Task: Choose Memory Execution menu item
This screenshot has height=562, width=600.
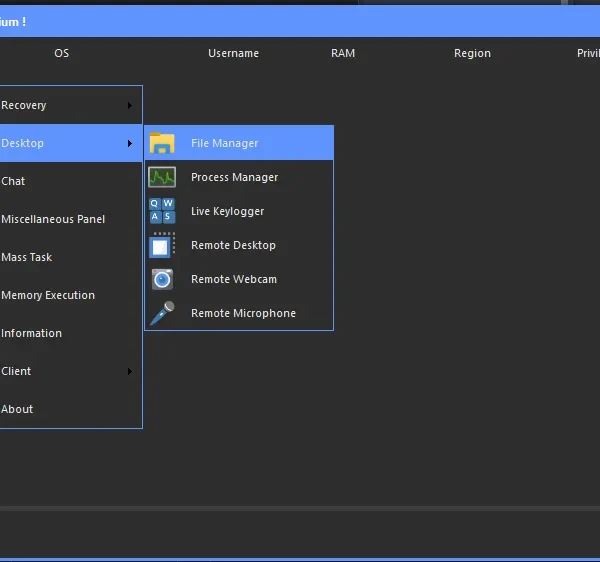Action: pyautogui.click(x=71, y=295)
